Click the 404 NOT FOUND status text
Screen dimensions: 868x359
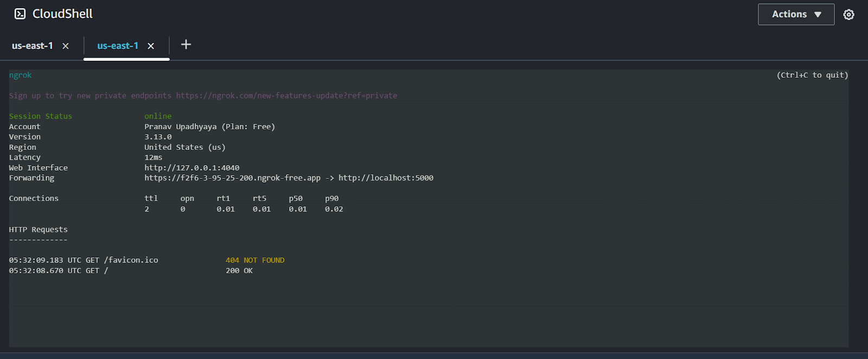pyautogui.click(x=255, y=260)
